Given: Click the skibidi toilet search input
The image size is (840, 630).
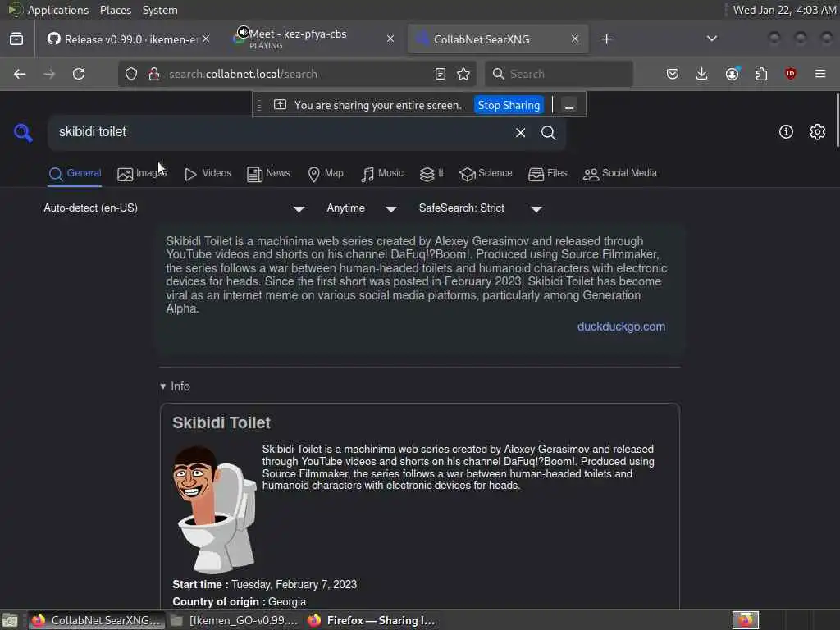Looking at the screenshot, I should (279, 132).
